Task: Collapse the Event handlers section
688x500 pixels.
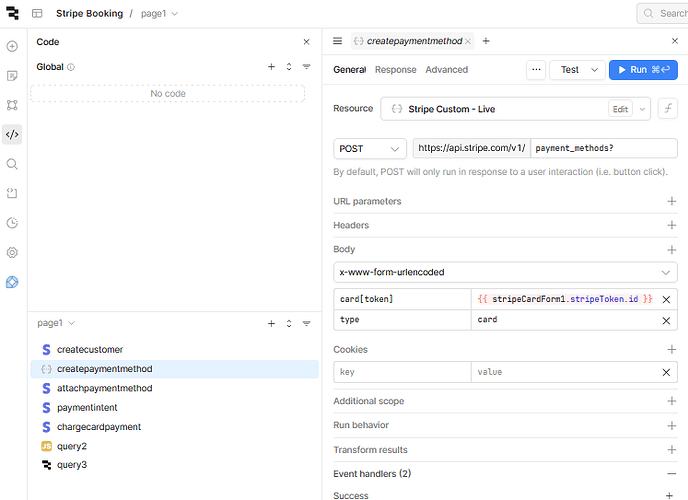Action: pos(671,474)
